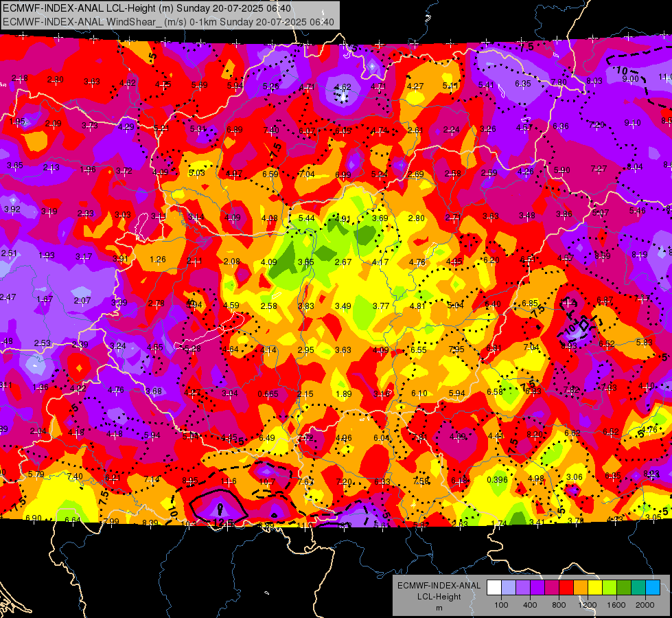Click the 100 legend scale label
Image resolution: width=672 pixels, height=618 pixels.
click(x=501, y=605)
